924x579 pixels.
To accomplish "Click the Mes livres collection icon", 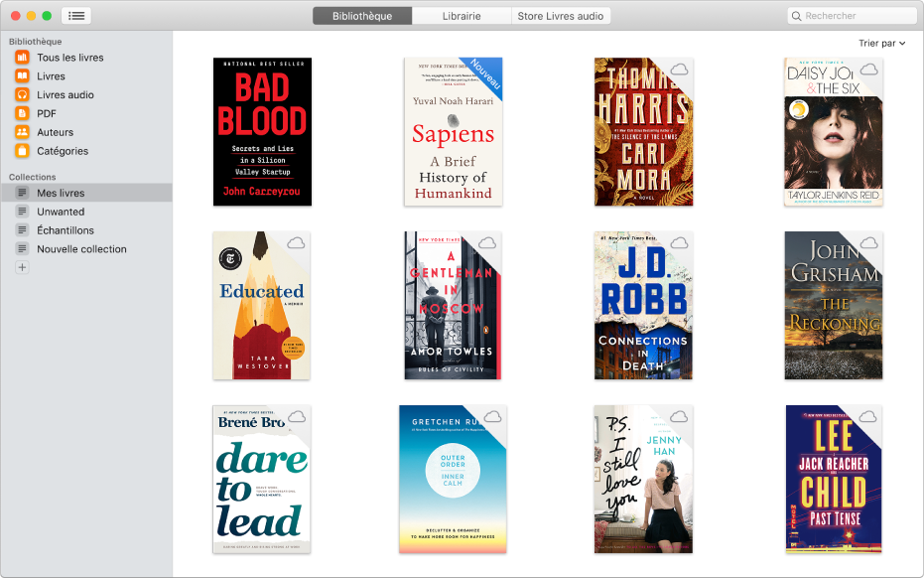I will click(23, 193).
